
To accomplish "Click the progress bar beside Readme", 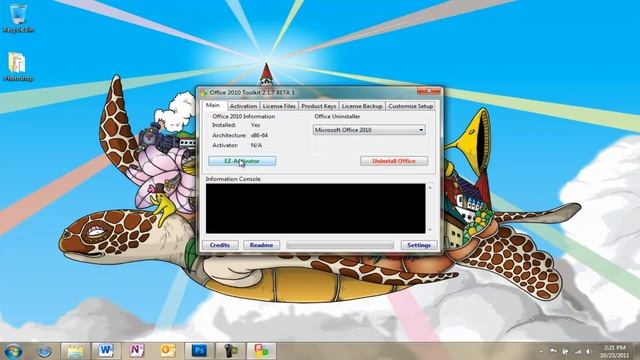I will [340, 245].
